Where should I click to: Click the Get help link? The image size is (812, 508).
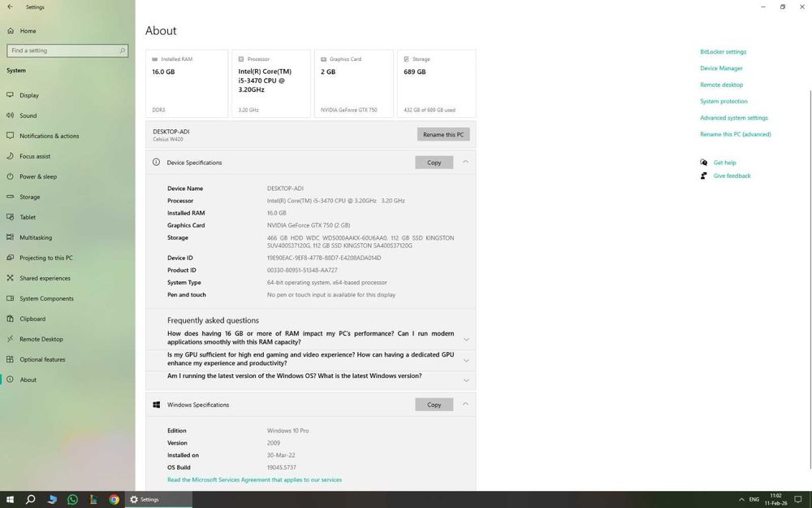[724, 163]
